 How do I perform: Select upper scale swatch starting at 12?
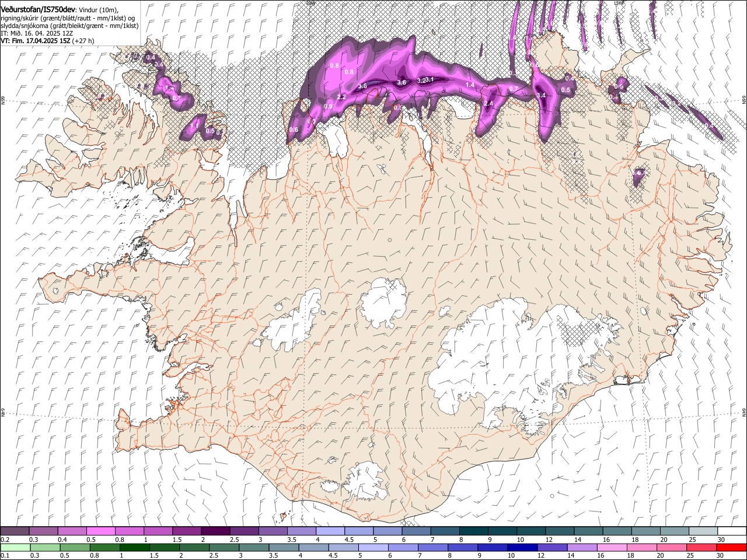pos(558,531)
